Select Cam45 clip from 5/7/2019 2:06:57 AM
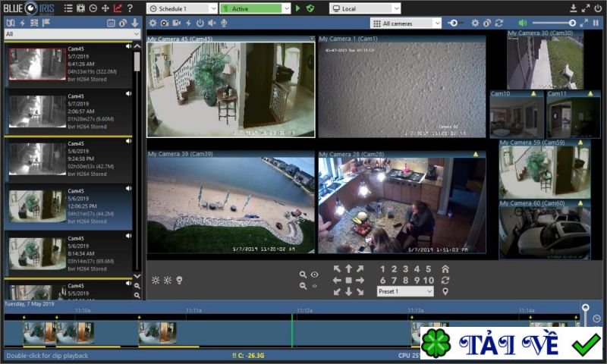The image size is (607, 364). [x=68, y=111]
